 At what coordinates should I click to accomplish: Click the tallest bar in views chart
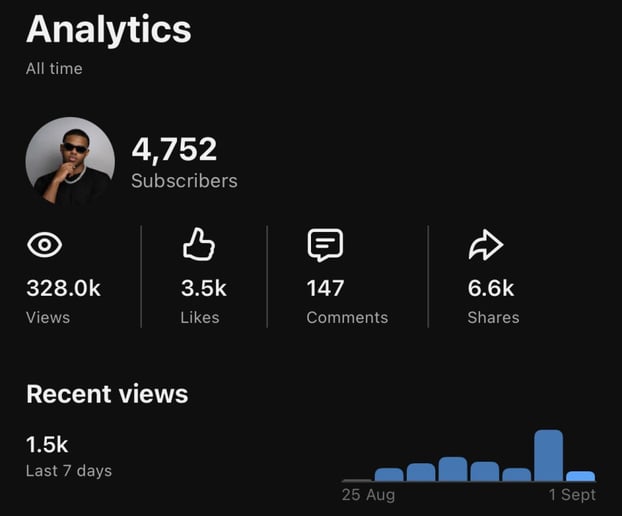coord(548,455)
